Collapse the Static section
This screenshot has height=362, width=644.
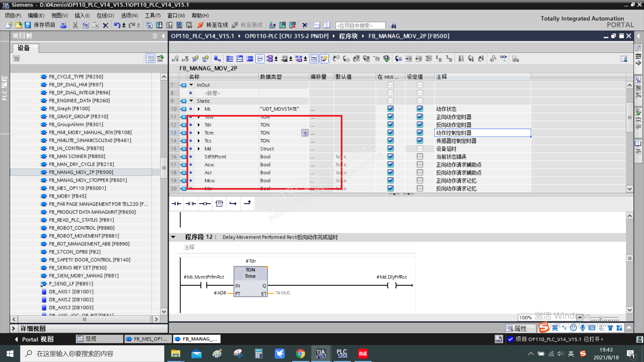pos(191,101)
